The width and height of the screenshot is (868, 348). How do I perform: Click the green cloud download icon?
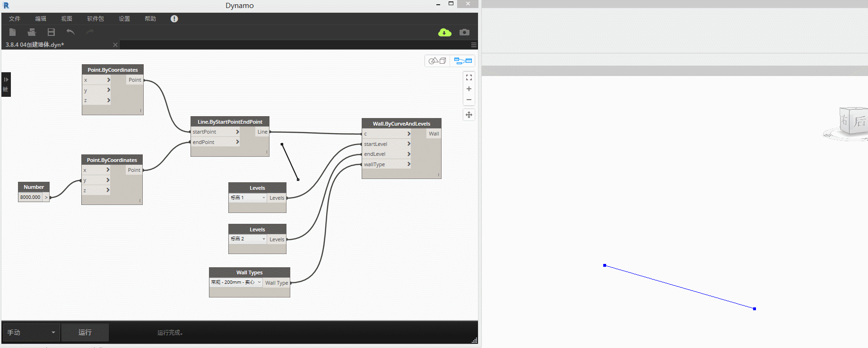click(445, 32)
